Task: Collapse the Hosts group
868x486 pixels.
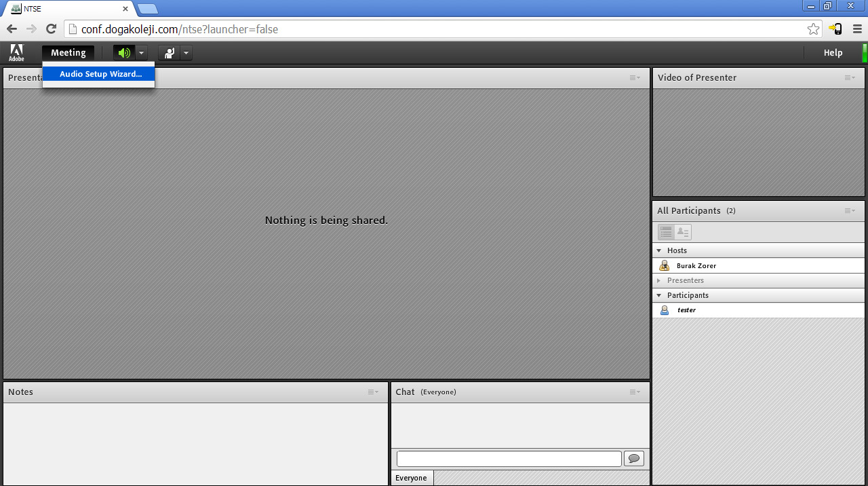Action: coord(659,250)
